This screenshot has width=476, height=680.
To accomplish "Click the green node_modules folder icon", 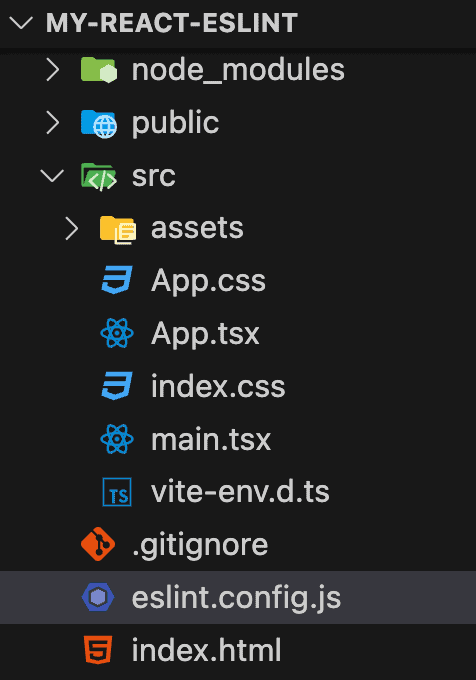I will [99, 70].
